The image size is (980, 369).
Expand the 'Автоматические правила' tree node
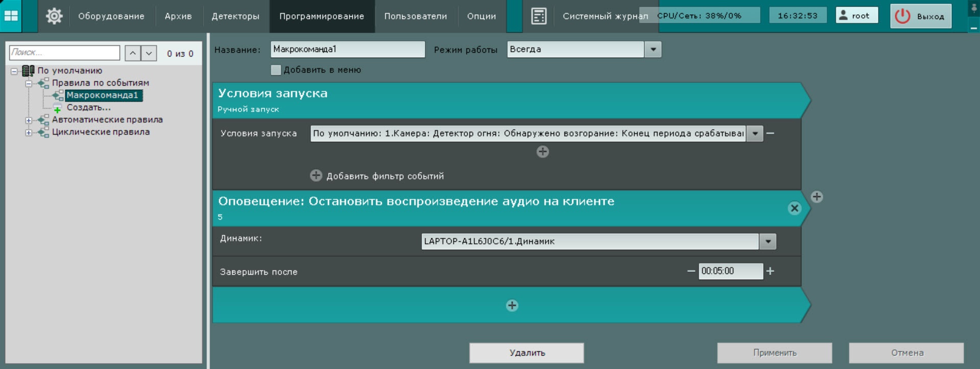coord(29,120)
